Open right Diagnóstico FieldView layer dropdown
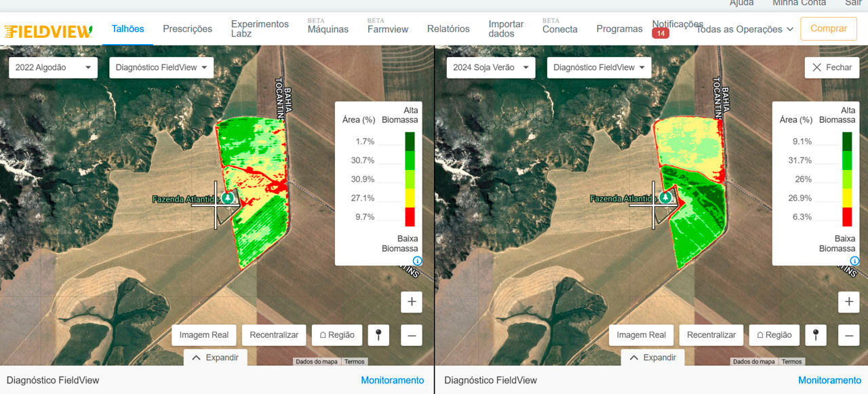Screen dimensions: 868x394 [x=599, y=67]
